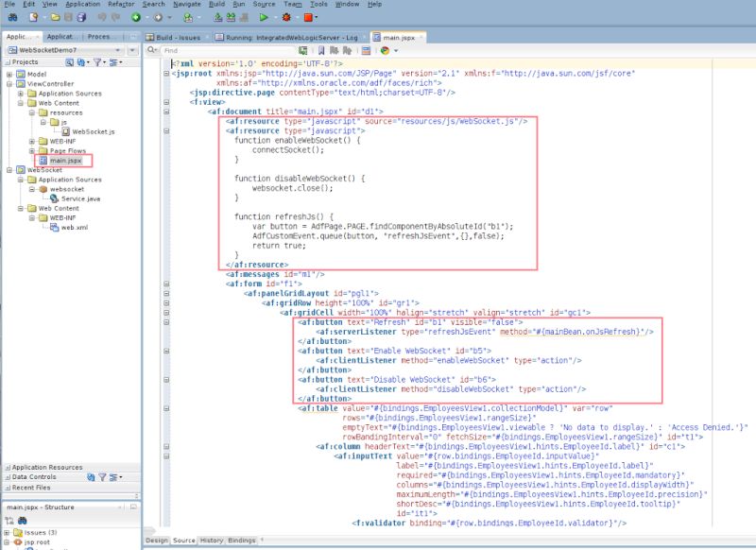Navigate forward with the gray arrow icon
The height and width of the screenshot is (550, 756).
click(158, 17)
